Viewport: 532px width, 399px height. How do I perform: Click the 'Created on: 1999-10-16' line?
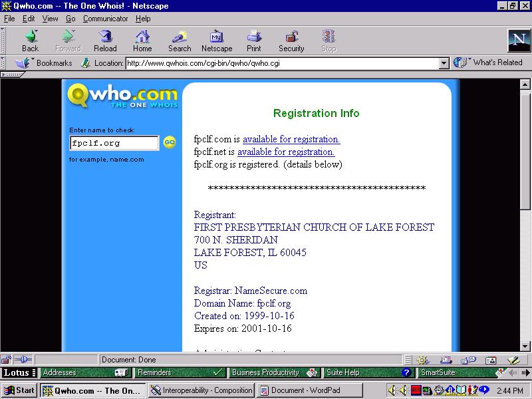click(x=244, y=315)
